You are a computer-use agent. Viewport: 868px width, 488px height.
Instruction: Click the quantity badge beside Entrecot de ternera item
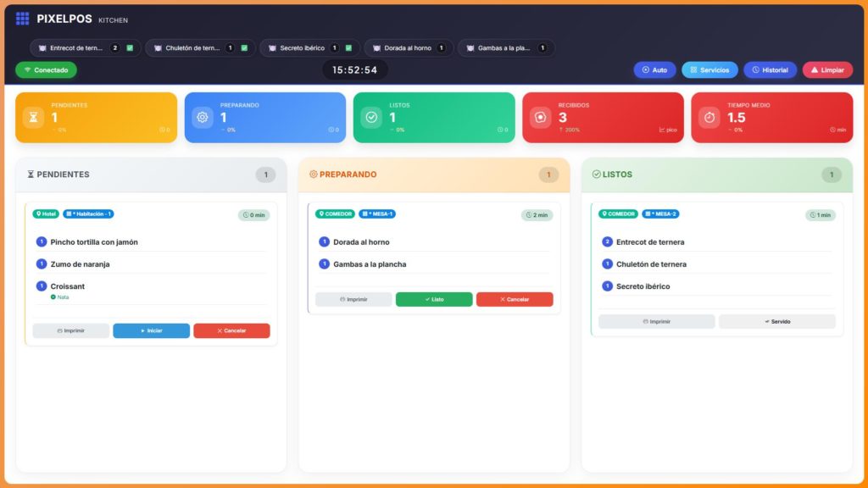pos(607,241)
